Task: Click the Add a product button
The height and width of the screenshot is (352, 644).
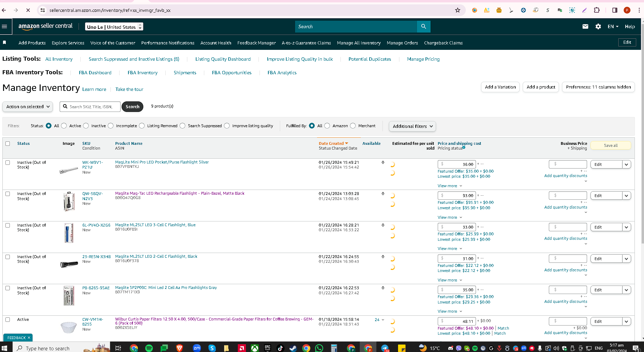Action: tap(541, 87)
